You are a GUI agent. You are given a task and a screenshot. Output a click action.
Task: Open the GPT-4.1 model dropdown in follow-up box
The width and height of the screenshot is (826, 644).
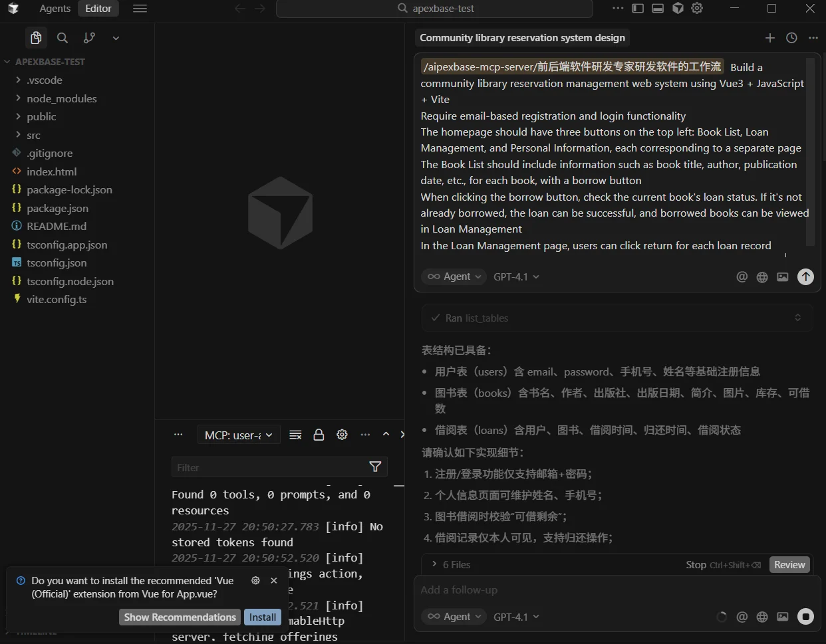516,617
